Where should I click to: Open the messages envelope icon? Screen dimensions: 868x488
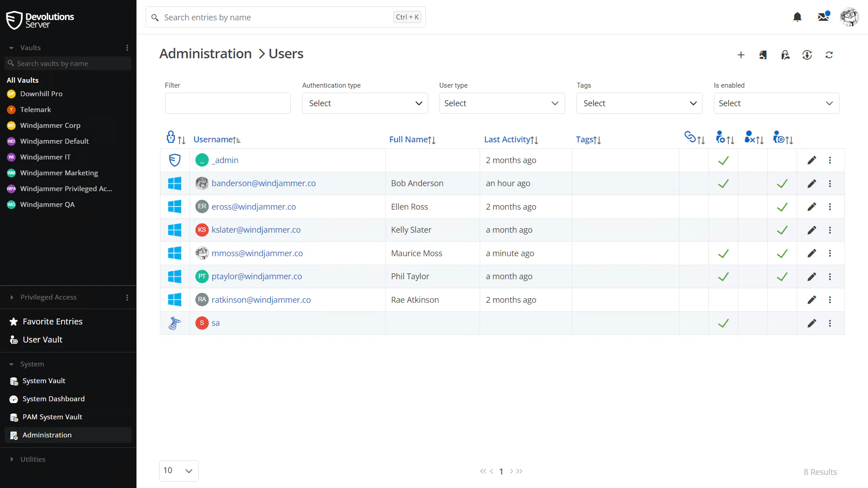824,17
